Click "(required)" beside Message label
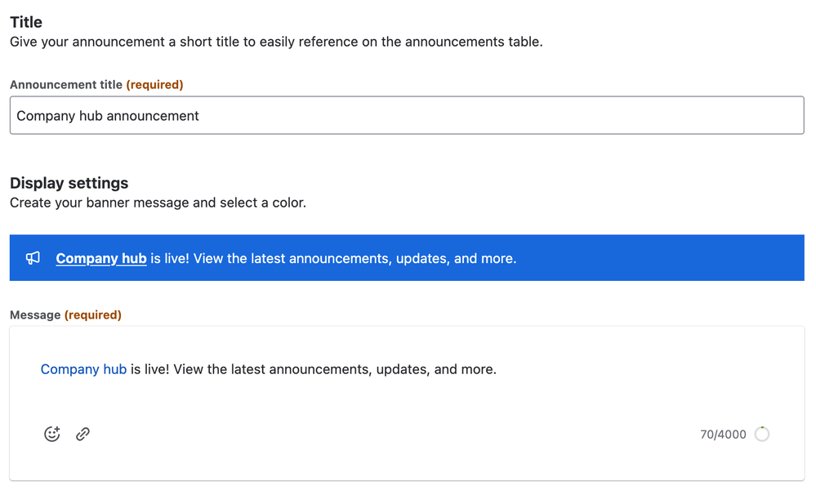Screen dimensions: 816x504 [93, 314]
